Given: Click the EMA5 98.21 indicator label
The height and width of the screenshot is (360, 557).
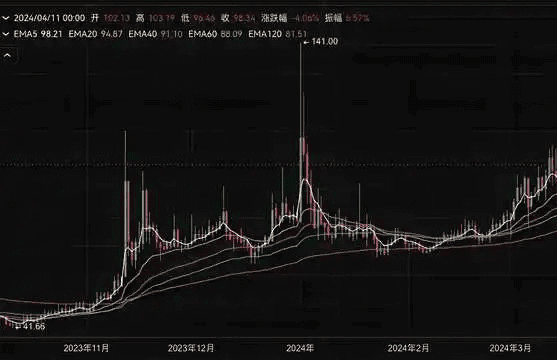Looking at the screenshot, I should tap(38, 34).
